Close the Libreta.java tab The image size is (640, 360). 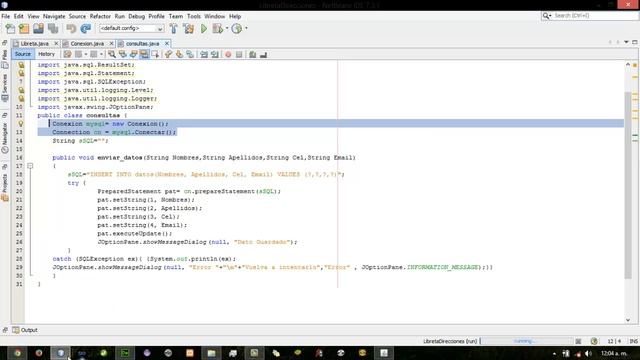pos(56,44)
